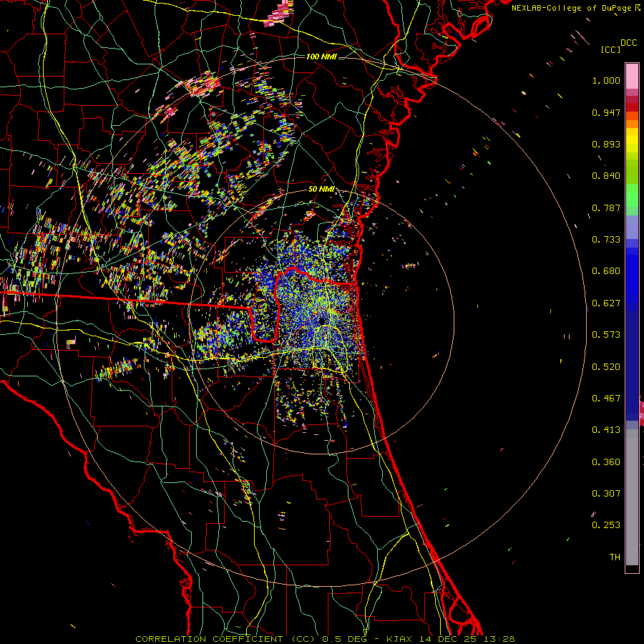Screen dimensions: 644x644
Task: Click the 0.947 legend value
Action: click(x=606, y=112)
